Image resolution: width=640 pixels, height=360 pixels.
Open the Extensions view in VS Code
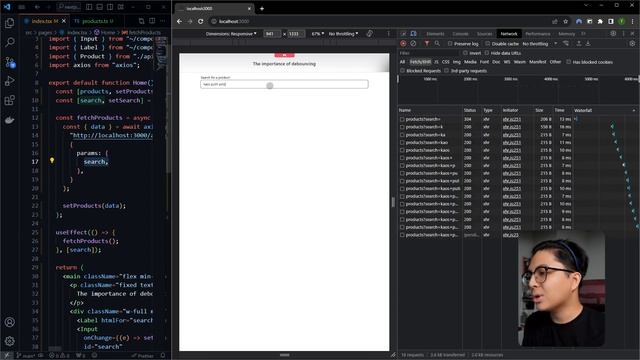[9, 100]
